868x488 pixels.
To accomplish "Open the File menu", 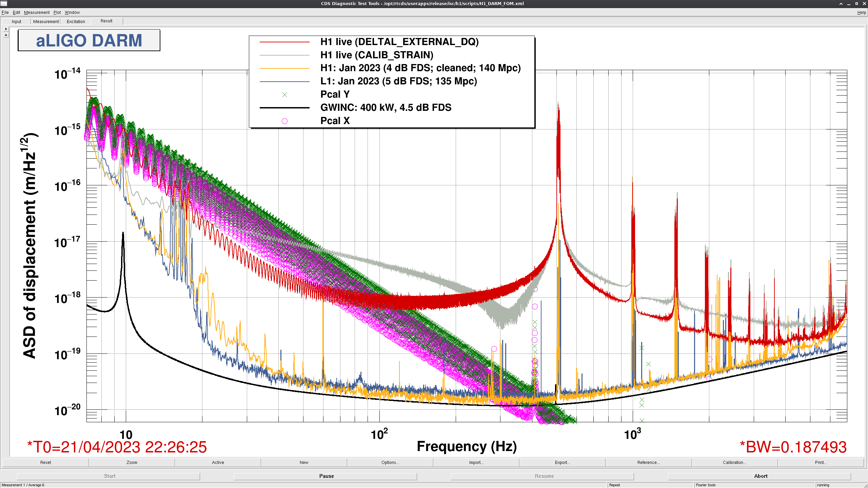I will tap(5, 12).
